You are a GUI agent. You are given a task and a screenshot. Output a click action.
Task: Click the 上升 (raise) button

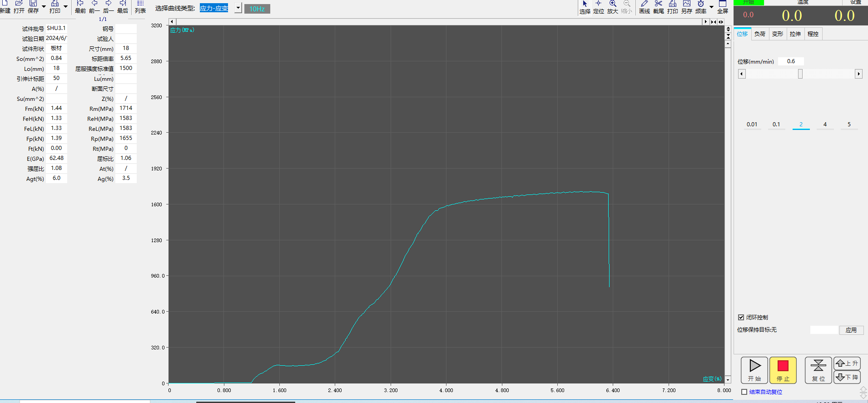[x=847, y=363]
